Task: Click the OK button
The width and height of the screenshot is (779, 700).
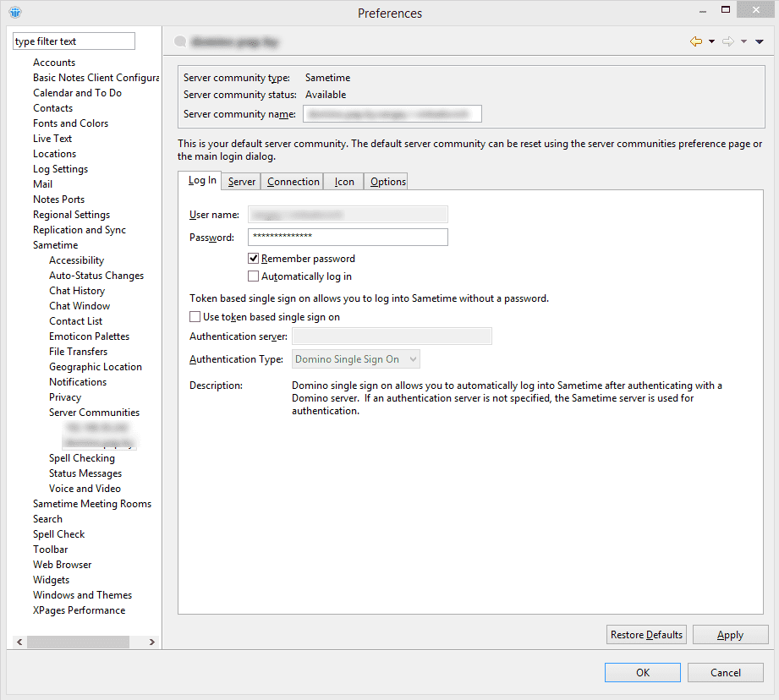Action: point(642,672)
